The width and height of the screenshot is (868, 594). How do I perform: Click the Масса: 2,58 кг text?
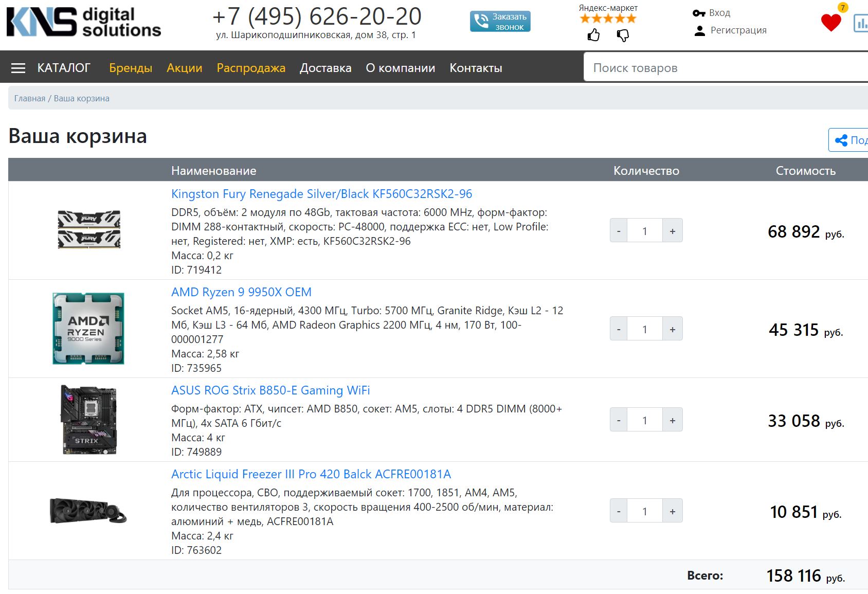(x=205, y=354)
